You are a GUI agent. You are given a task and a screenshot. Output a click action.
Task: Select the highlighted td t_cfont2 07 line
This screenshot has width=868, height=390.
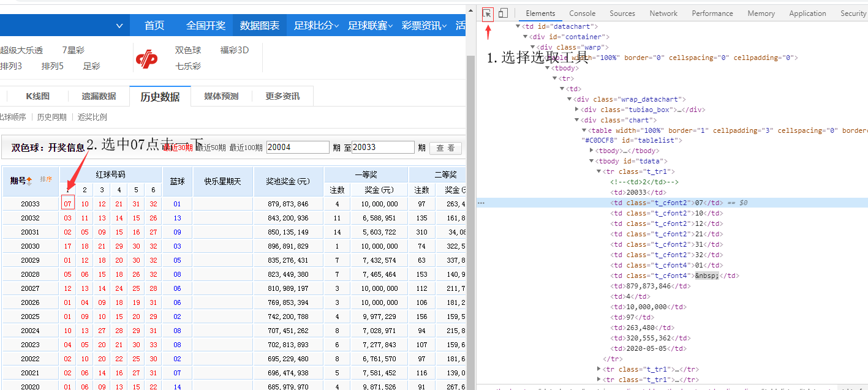pos(671,203)
